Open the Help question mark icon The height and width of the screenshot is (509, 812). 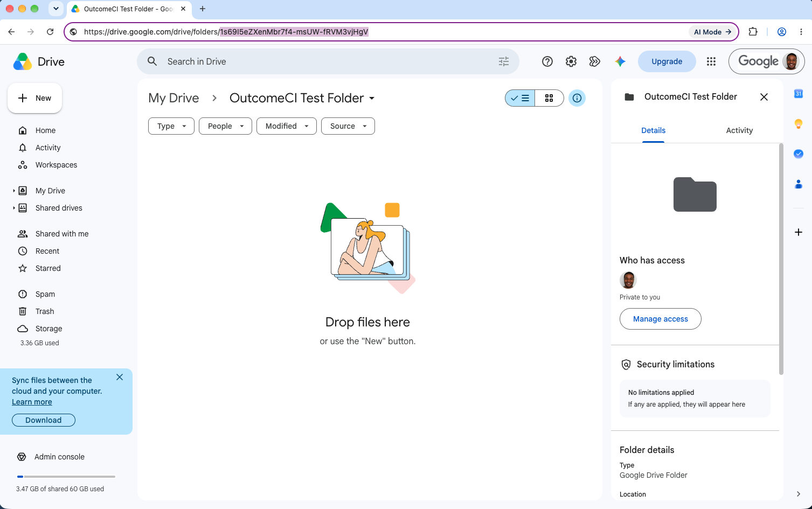click(x=547, y=61)
